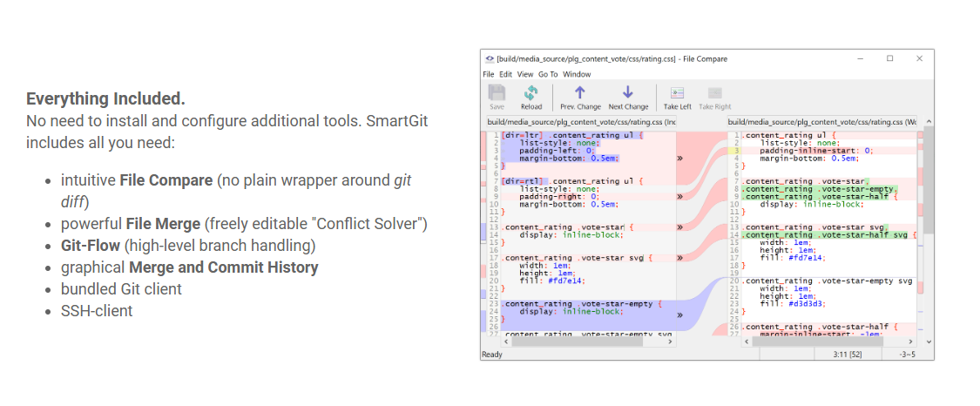Click .content_rating .vote-star-half { on right line 26
Screen dimensions: 980x406
pyautogui.click(x=820, y=327)
